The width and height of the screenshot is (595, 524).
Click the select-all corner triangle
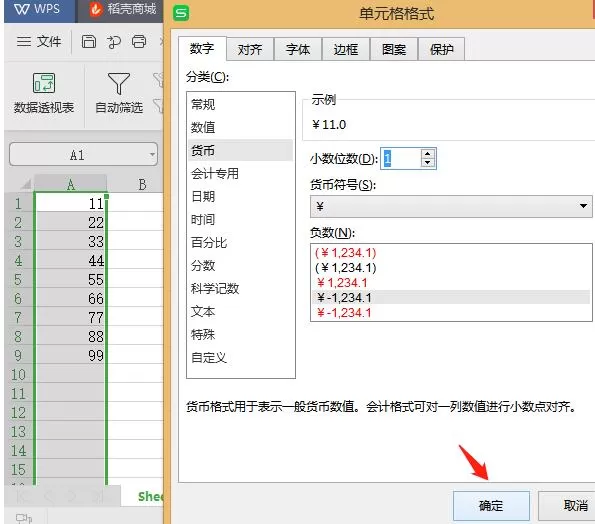pos(25,184)
